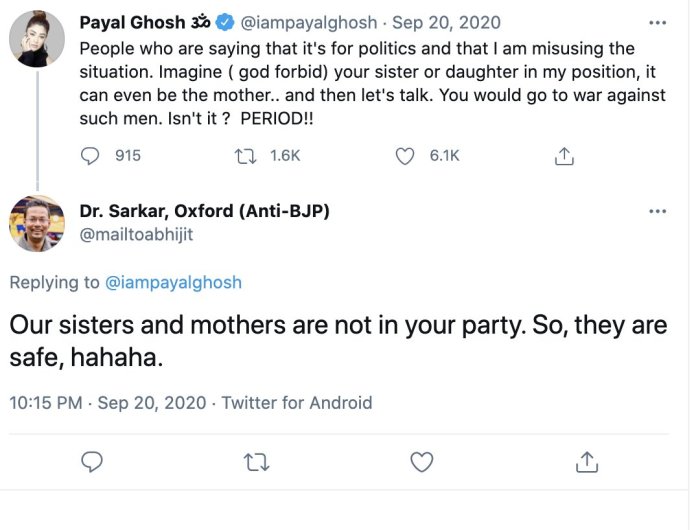Open more options on Dr. Sarkar's tweet
Screen dimensions: 696x530
tap(657, 211)
